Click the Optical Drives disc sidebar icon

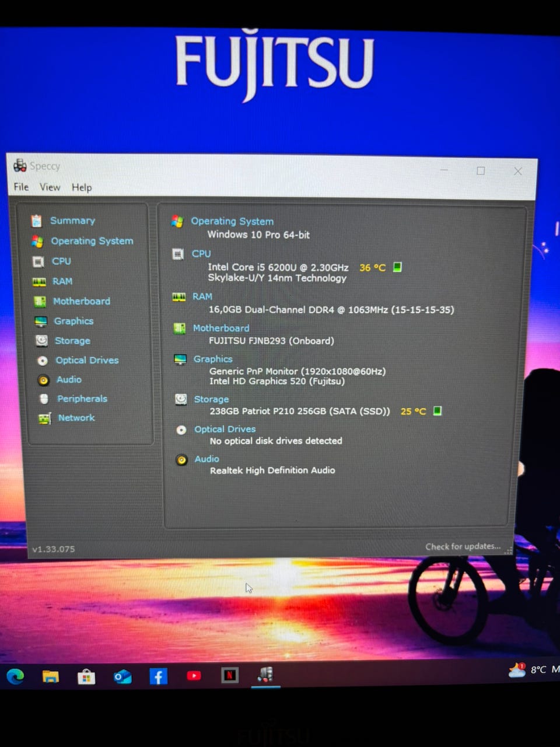click(43, 361)
